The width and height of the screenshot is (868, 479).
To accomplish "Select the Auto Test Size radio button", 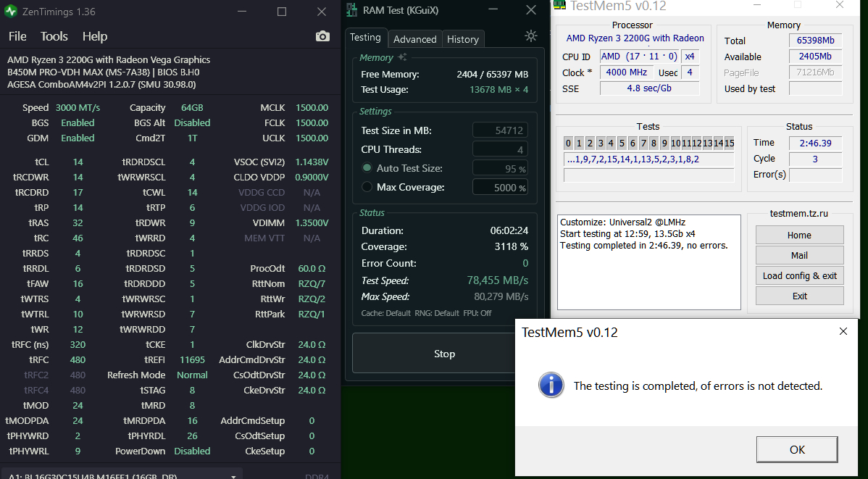I will point(367,168).
